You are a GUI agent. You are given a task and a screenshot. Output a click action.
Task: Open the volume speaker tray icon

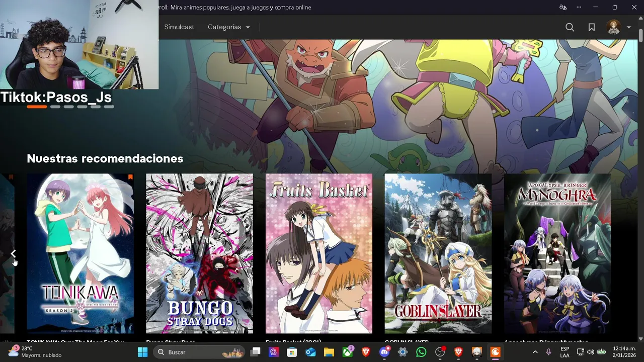[590, 352]
